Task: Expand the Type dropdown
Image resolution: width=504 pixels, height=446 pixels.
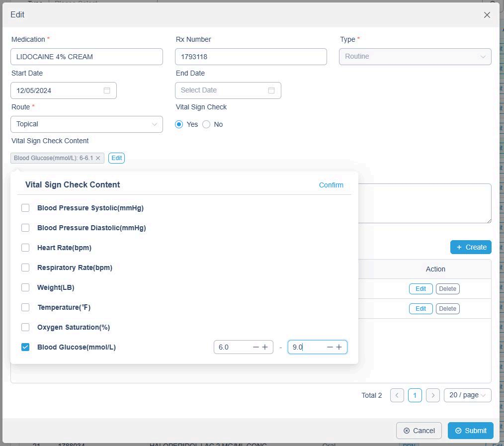Action: tap(415, 57)
